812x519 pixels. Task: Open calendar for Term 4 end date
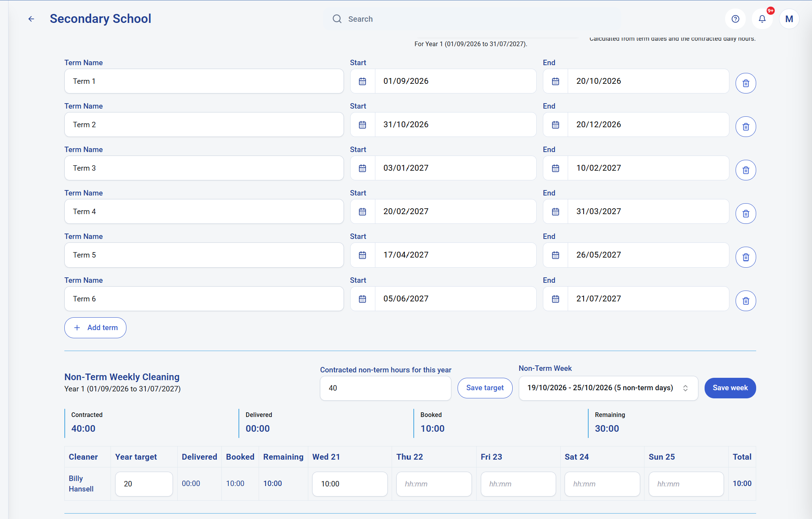[555, 211]
